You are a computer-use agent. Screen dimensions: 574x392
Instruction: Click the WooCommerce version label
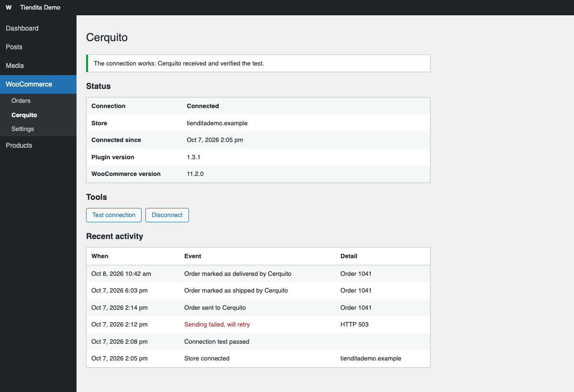(126, 174)
